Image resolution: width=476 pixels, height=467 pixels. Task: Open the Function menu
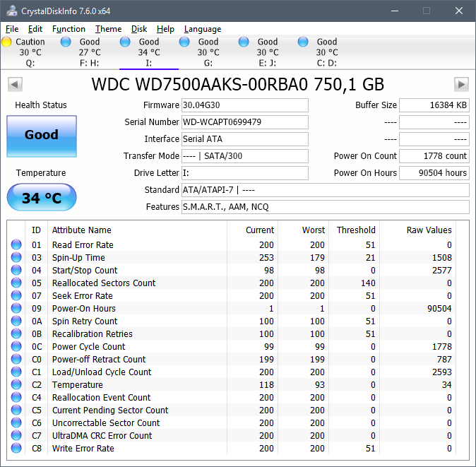(69, 29)
